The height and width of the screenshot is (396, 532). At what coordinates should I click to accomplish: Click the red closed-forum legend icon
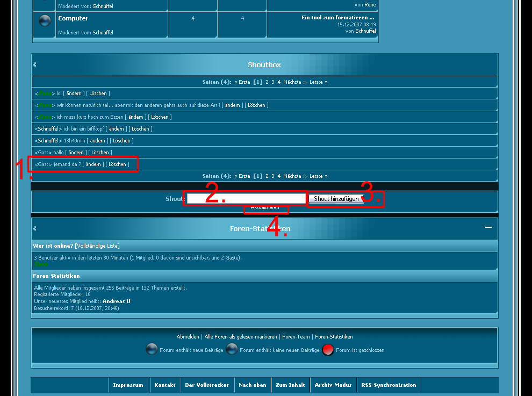coord(328,350)
